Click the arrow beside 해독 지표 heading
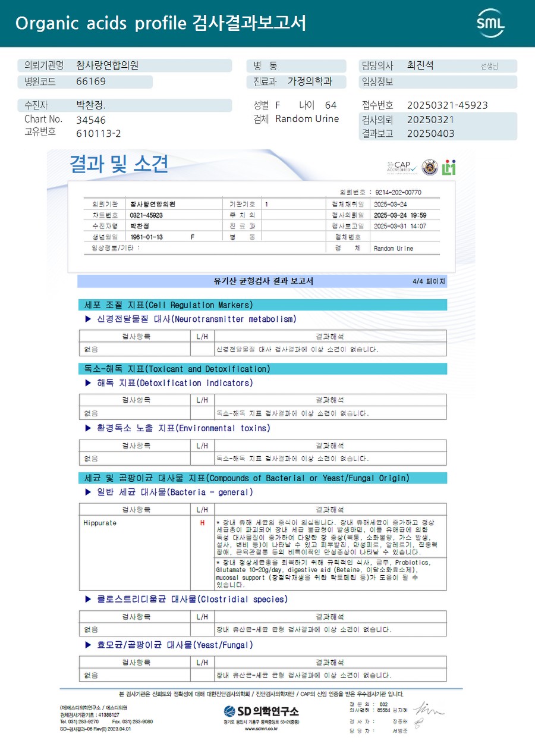 coord(88,383)
